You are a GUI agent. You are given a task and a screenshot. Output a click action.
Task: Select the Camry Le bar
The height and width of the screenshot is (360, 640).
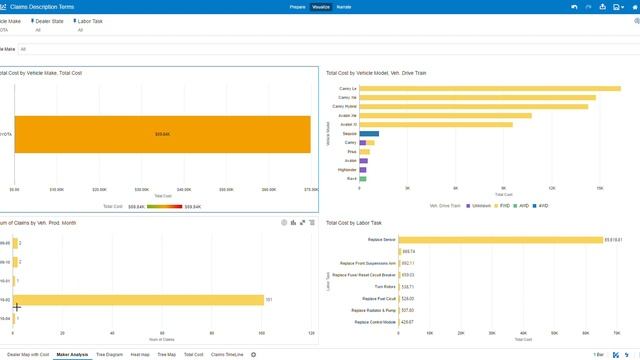pos(490,89)
